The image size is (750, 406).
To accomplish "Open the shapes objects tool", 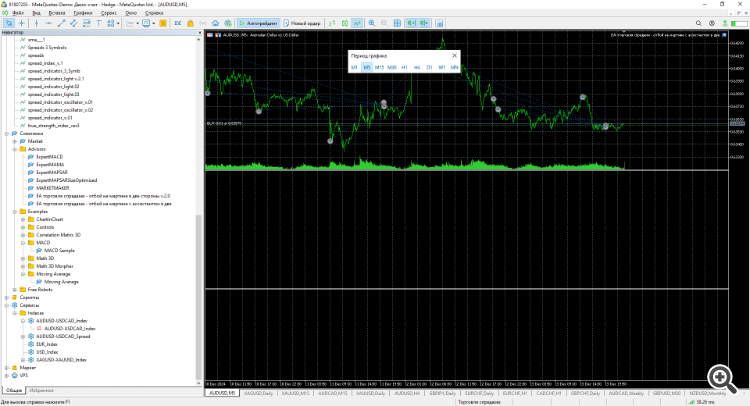I will pyautogui.click(x=111, y=23).
